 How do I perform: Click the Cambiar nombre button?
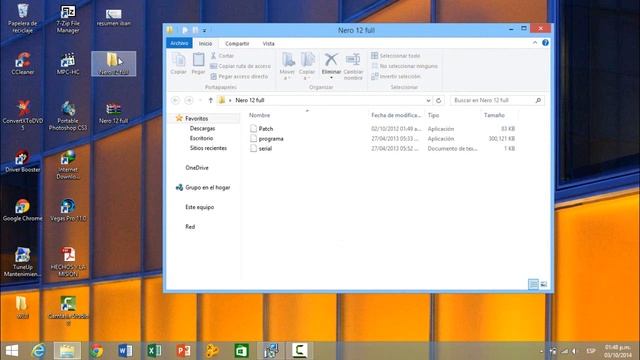[353, 66]
